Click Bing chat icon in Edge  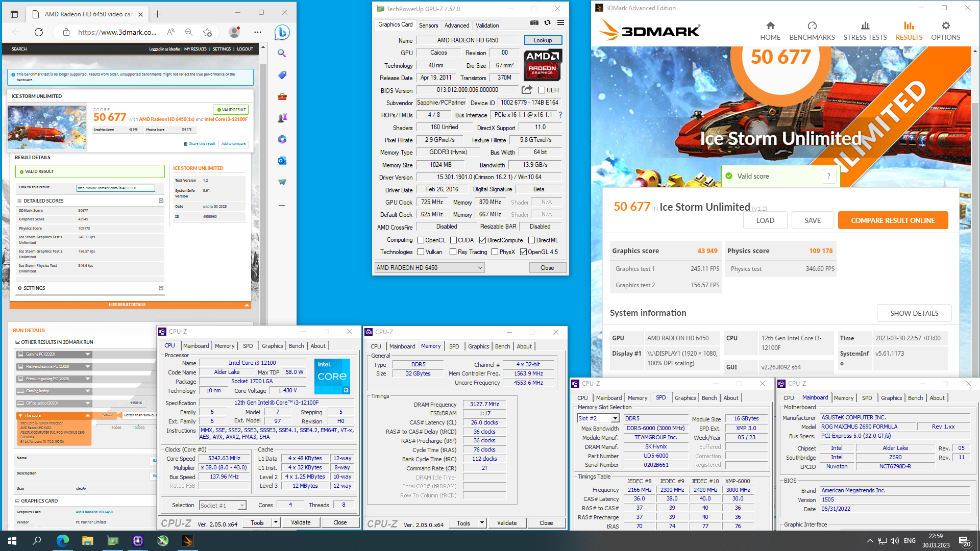pos(282,32)
